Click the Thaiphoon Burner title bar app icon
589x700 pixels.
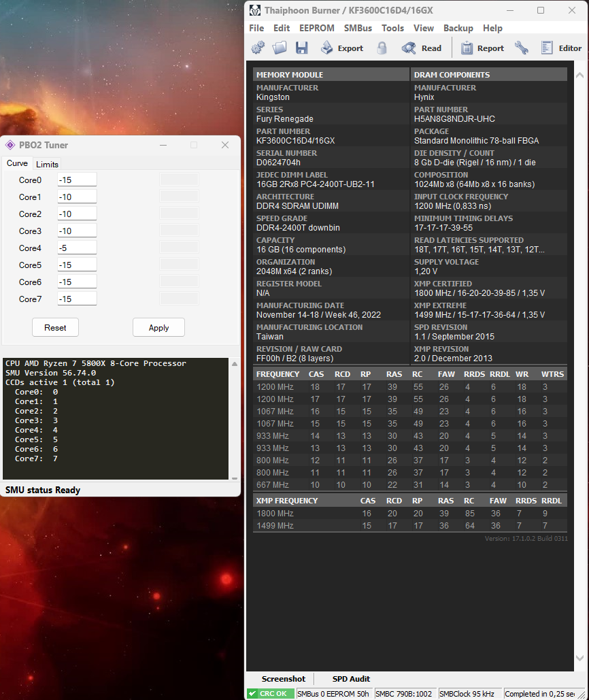point(255,10)
